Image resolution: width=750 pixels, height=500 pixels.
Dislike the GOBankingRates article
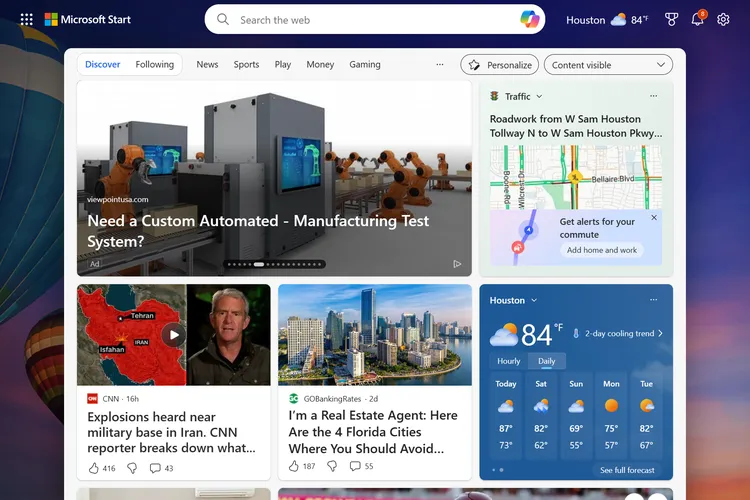click(x=332, y=467)
